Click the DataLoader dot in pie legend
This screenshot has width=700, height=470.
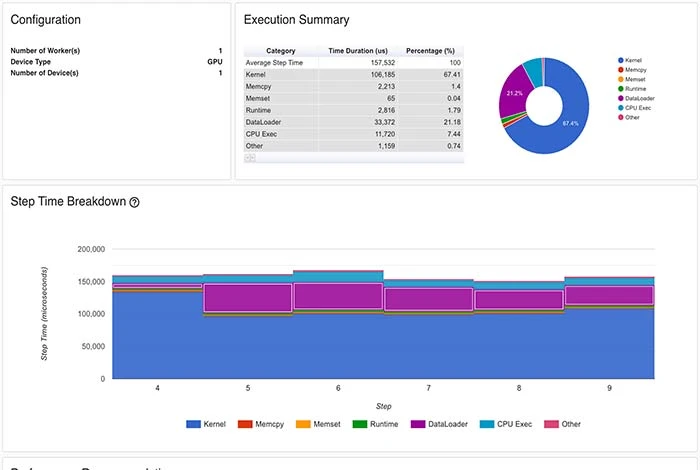click(x=621, y=98)
